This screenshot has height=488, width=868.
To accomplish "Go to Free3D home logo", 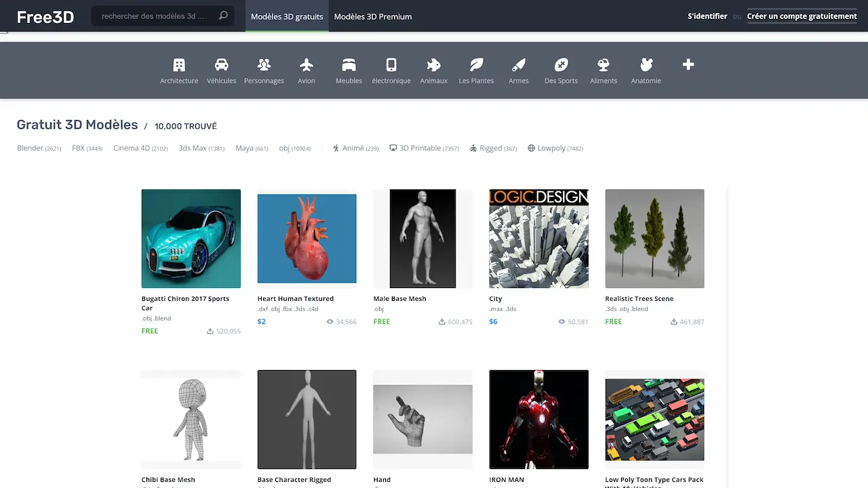I will (x=45, y=17).
